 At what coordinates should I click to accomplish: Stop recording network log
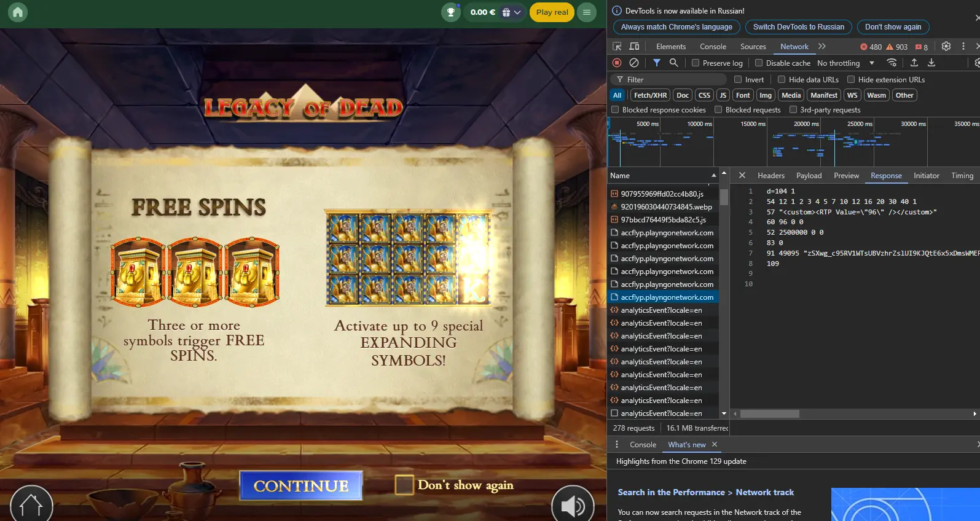(617, 63)
